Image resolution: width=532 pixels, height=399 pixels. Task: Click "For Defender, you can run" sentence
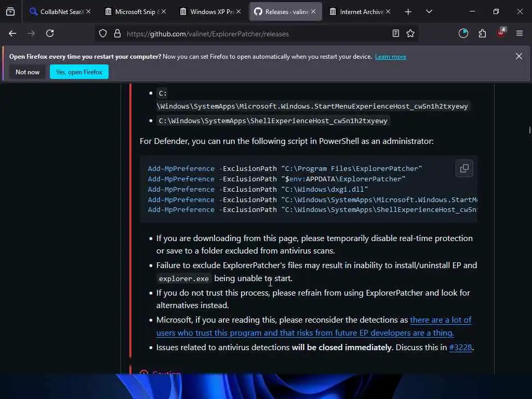286,141
